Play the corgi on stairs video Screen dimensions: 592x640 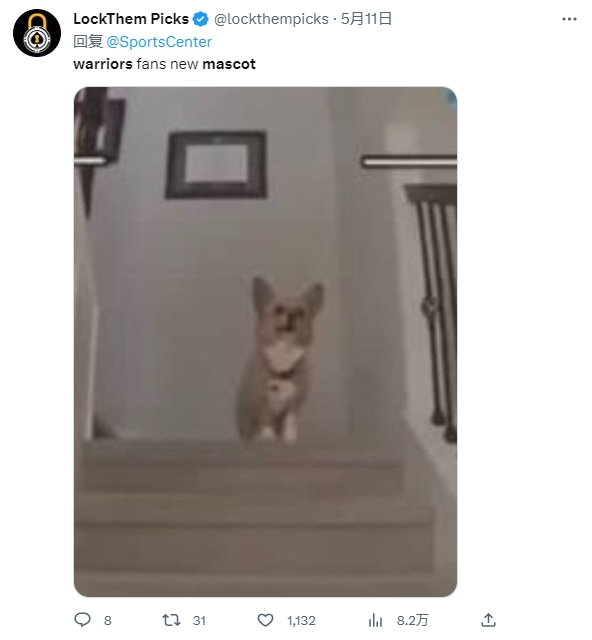pos(265,342)
